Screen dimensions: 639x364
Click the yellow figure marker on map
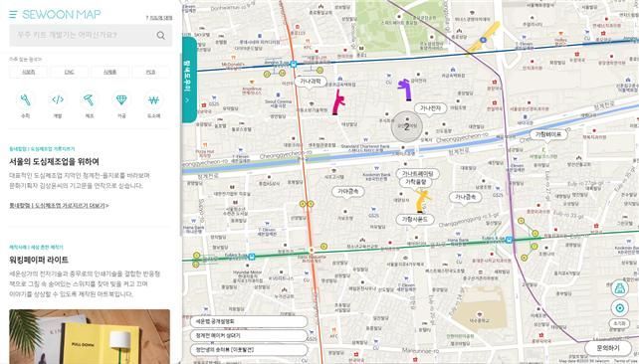tap(422, 201)
